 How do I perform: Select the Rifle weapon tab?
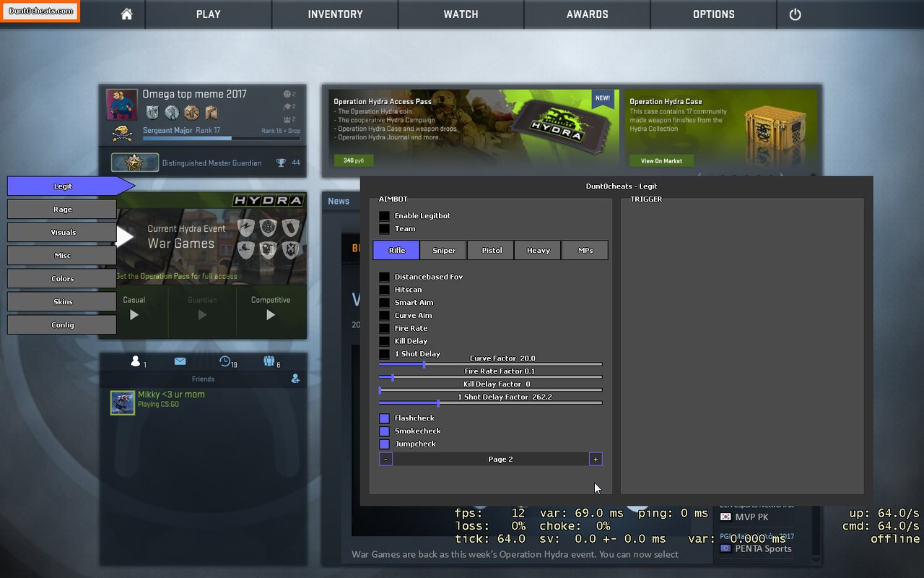click(396, 250)
